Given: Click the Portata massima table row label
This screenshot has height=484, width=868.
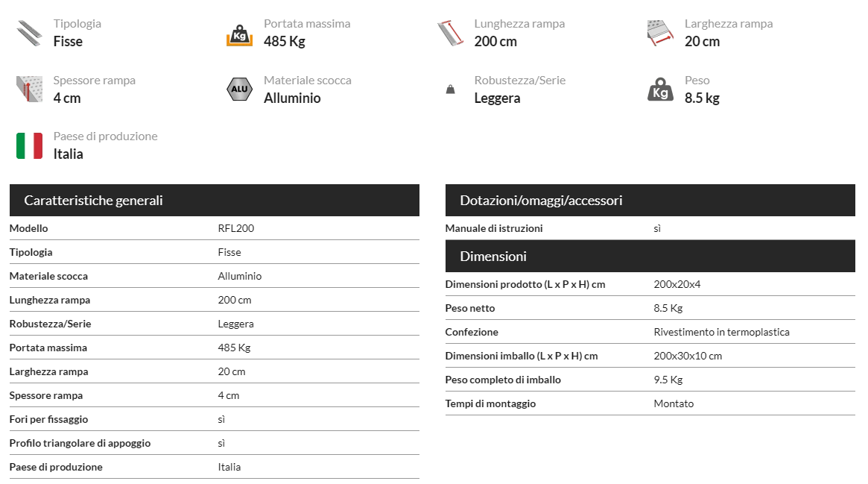Looking at the screenshot, I should pos(48,348).
